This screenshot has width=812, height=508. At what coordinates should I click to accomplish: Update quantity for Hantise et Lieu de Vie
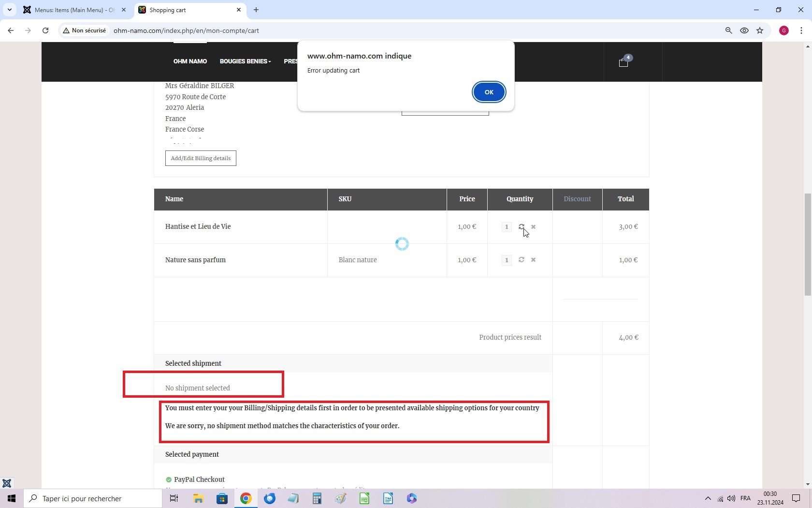click(x=522, y=226)
